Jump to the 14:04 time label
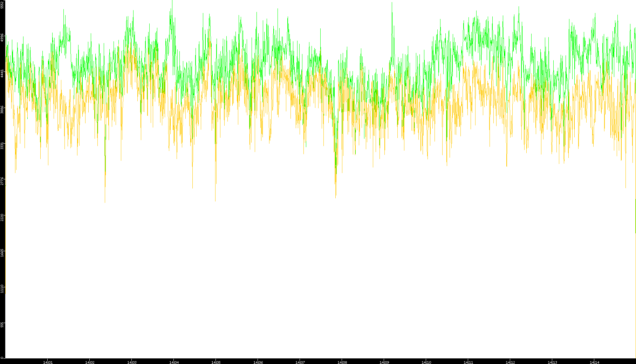Viewport: 636px width, 364px height. click(x=174, y=362)
